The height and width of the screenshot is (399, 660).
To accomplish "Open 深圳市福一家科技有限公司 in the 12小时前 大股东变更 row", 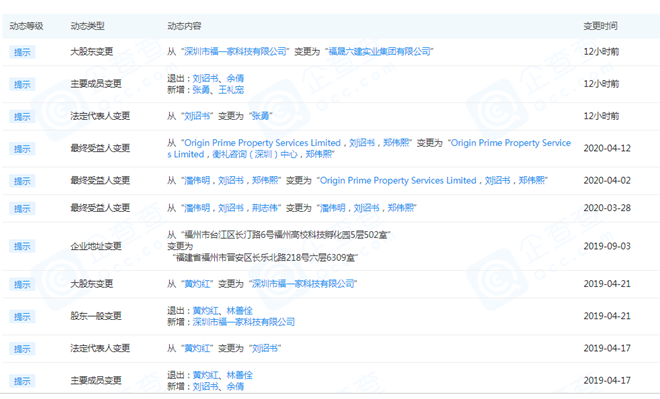I will [235, 51].
